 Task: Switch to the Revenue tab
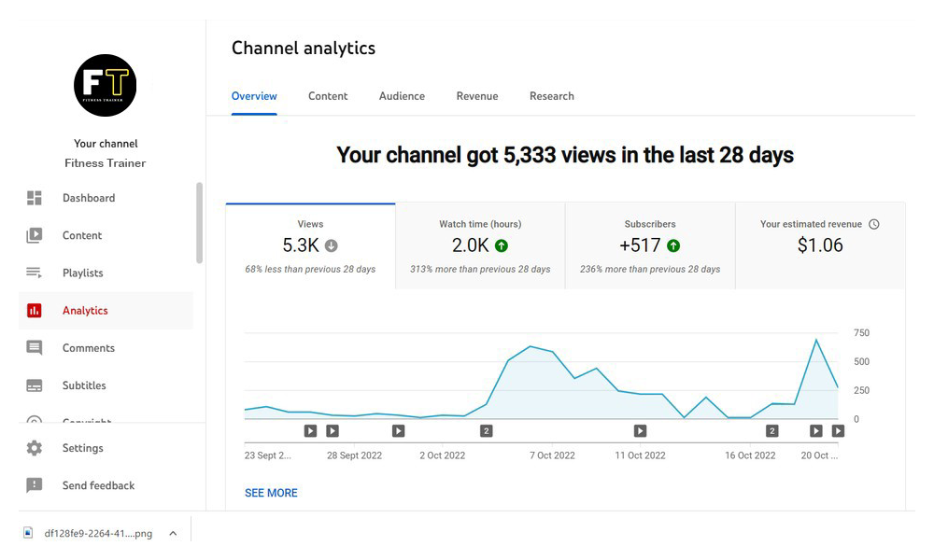click(477, 96)
